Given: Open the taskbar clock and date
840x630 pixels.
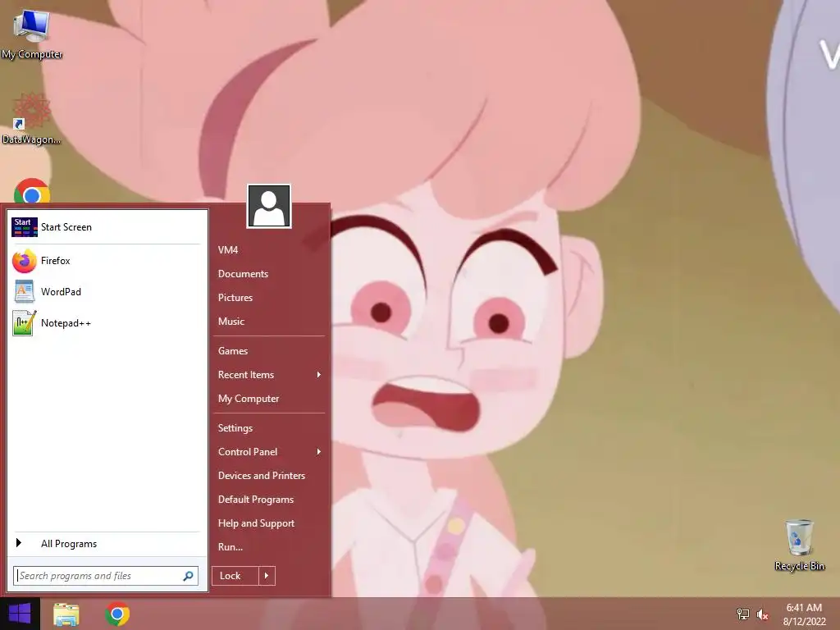Looking at the screenshot, I should 804,614.
